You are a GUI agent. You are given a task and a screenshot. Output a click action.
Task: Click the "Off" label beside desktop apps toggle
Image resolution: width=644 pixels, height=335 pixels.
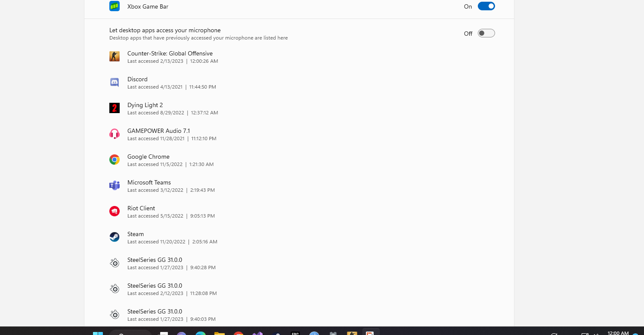coord(468,34)
